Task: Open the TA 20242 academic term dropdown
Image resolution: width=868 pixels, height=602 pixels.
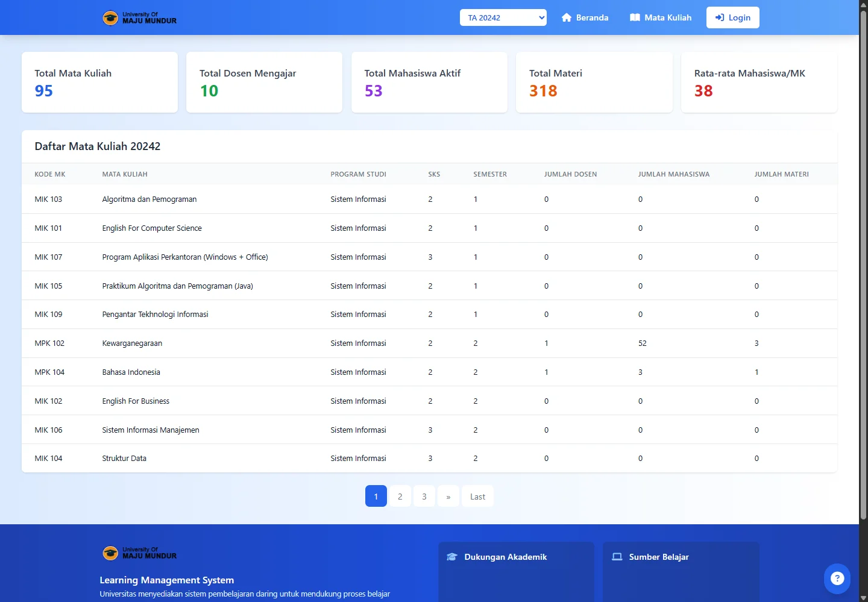Action: click(503, 17)
